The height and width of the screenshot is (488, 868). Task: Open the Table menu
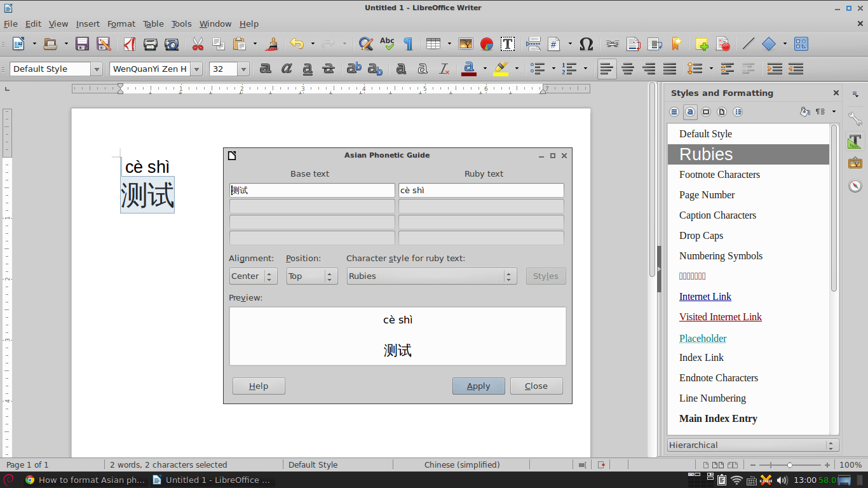[153, 24]
